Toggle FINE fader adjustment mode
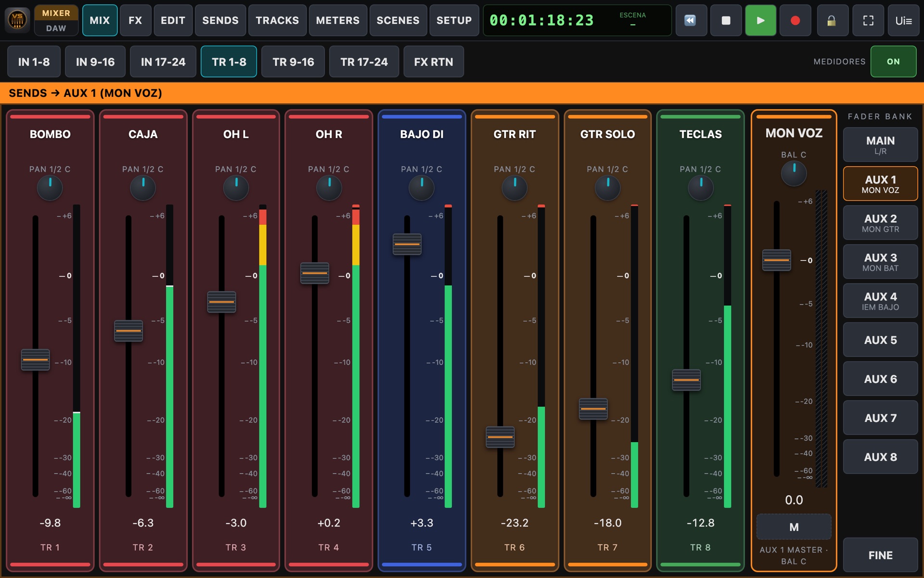924x578 pixels. point(880,555)
